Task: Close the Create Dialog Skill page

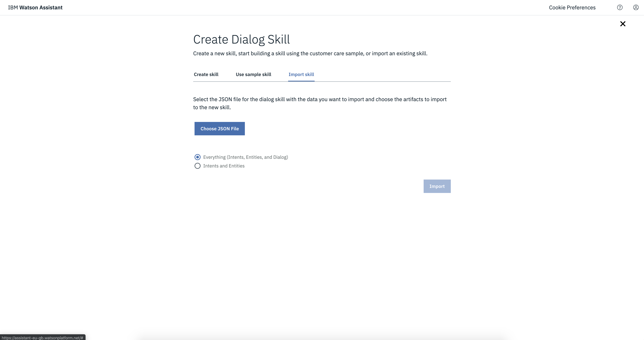Action: point(623,24)
